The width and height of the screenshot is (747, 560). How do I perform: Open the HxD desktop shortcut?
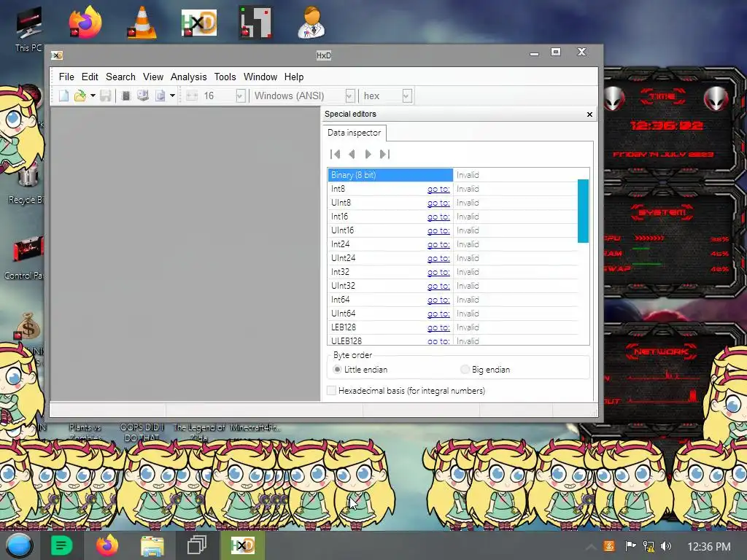(198, 23)
